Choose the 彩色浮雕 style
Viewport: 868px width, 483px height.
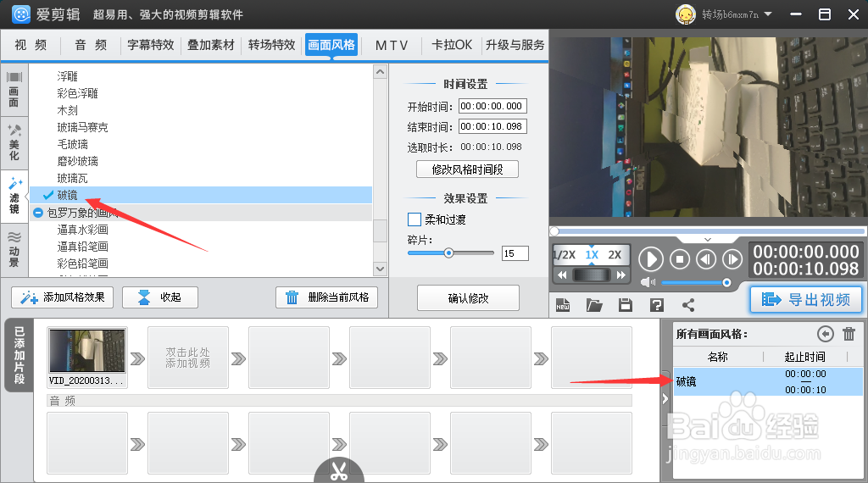pos(77,93)
